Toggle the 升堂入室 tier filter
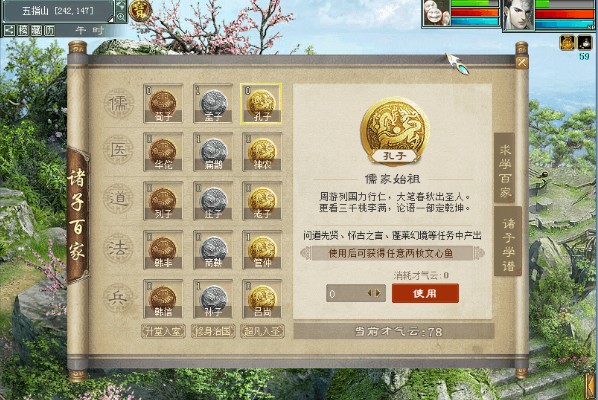 tap(163, 331)
